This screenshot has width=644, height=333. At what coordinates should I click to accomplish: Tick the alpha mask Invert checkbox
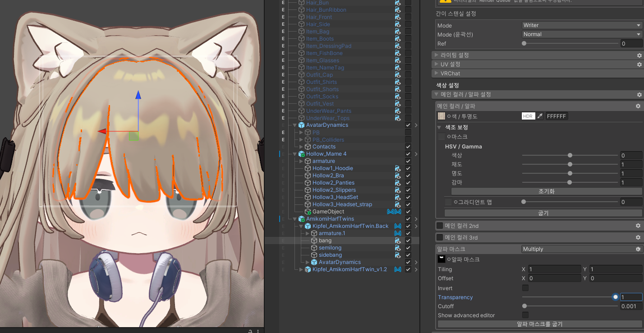tap(525, 288)
